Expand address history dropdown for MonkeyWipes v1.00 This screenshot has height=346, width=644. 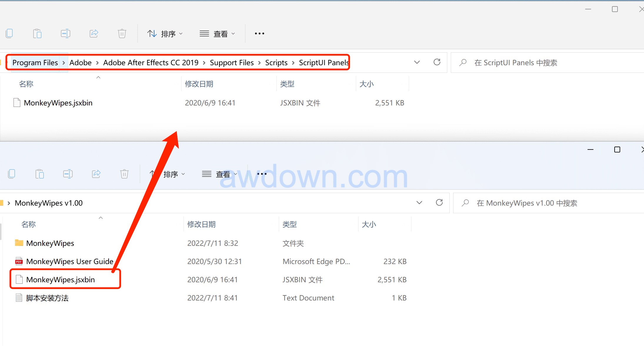coord(419,203)
